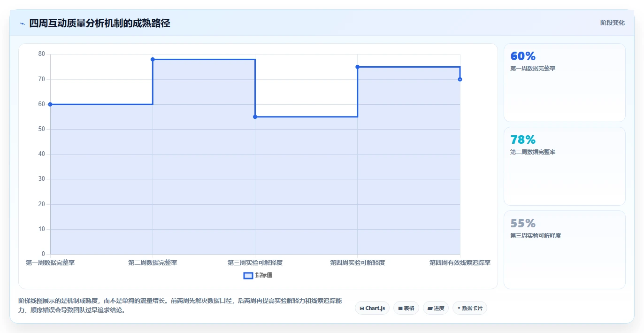Click the x-axis label 第四周有效线索追踪率
This screenshot has width=644, height=333.
tap(460, 263)
